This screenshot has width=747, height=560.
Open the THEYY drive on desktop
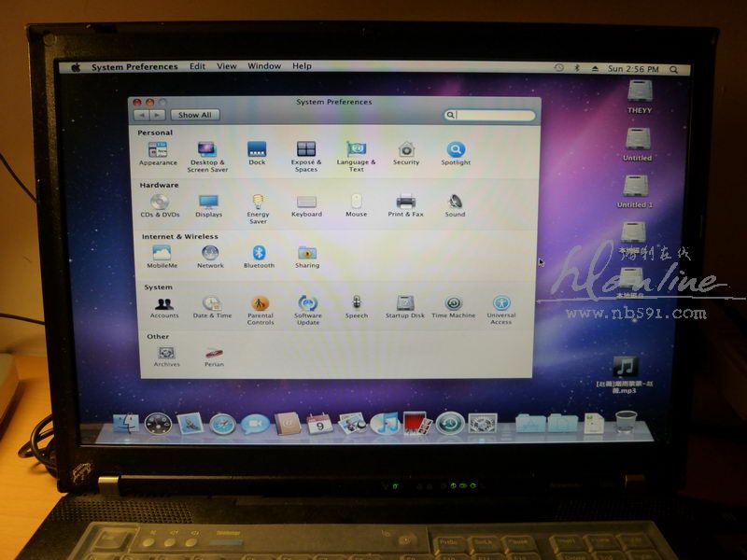[x=640, y=92]
